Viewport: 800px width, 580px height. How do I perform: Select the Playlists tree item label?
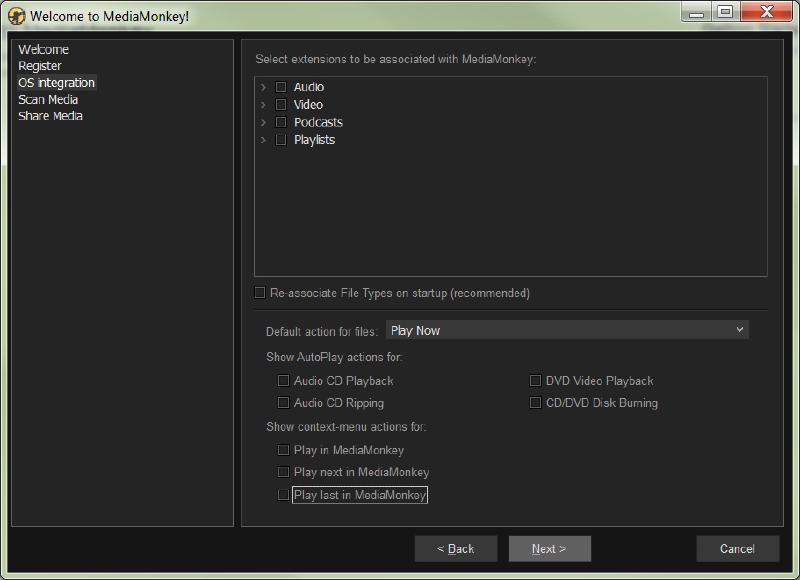pos(314,140)
